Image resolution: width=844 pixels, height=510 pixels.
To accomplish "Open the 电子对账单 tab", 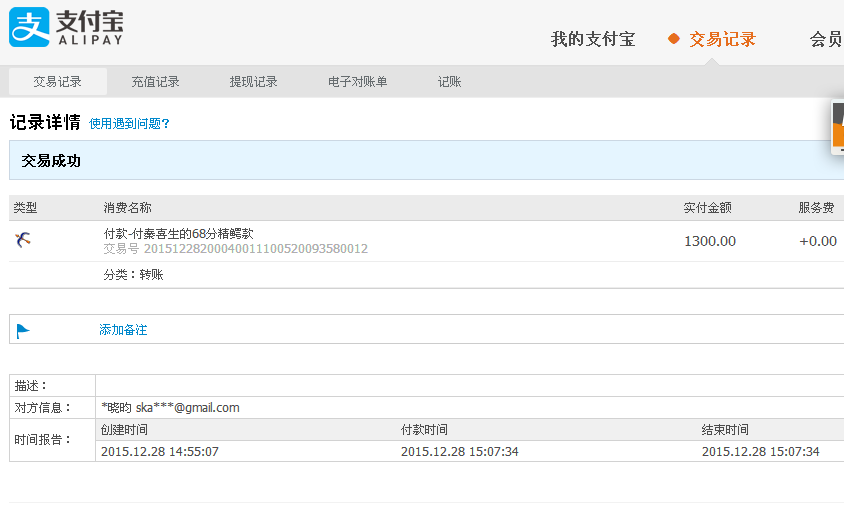I will click(357, 82).
